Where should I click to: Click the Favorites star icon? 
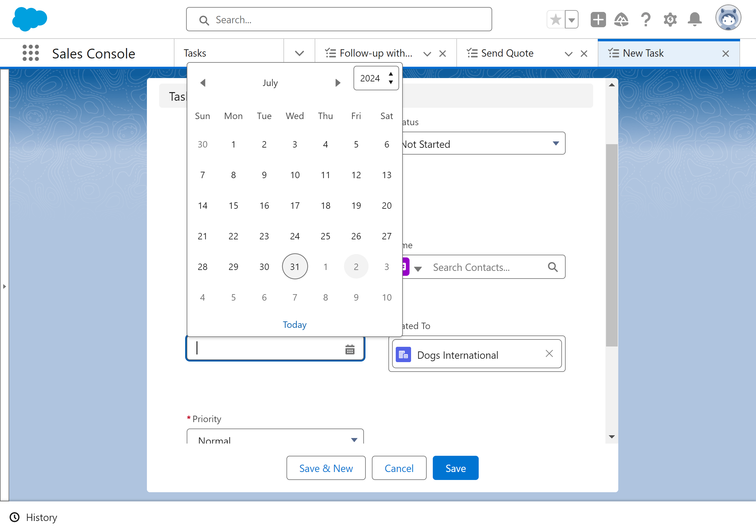click(556, 19)
